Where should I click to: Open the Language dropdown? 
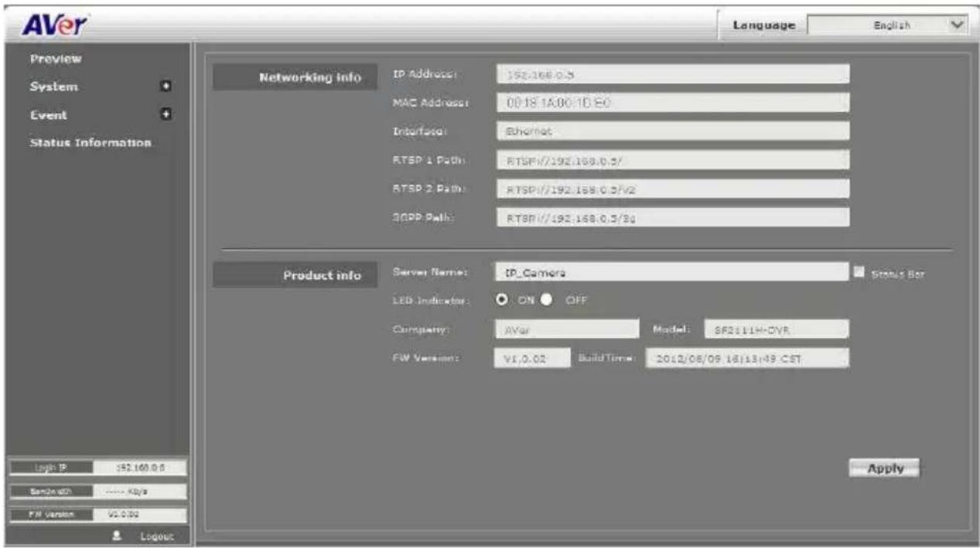pyautogui.click(x=889, y=26)
